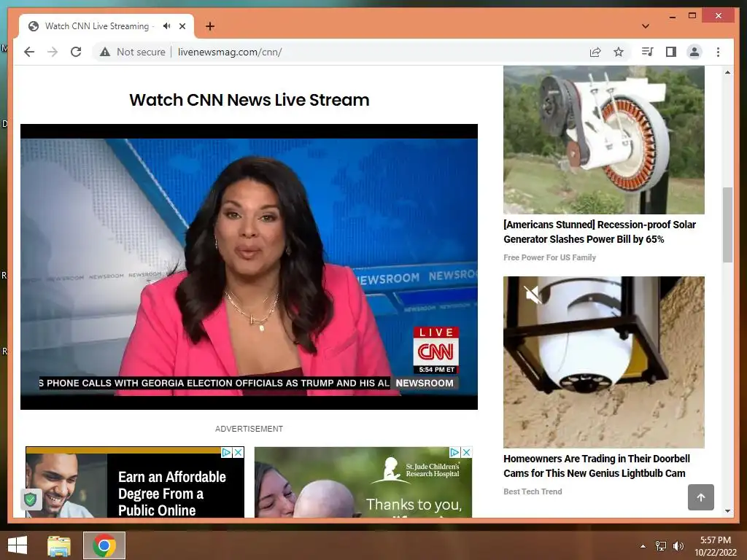Click the page vertical scrollbar thumb
This screenshot has height=560, width=747.
click(x=727, y=225)
